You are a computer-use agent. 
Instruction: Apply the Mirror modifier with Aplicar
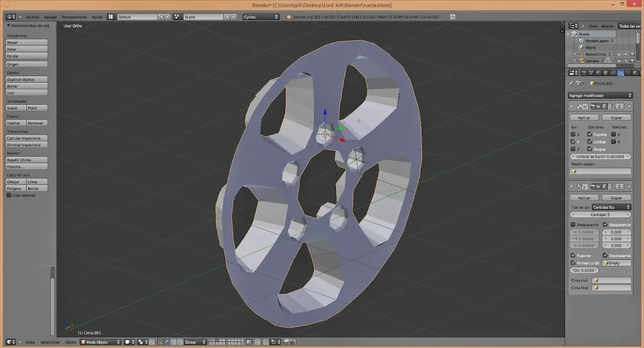pos(584,117)
